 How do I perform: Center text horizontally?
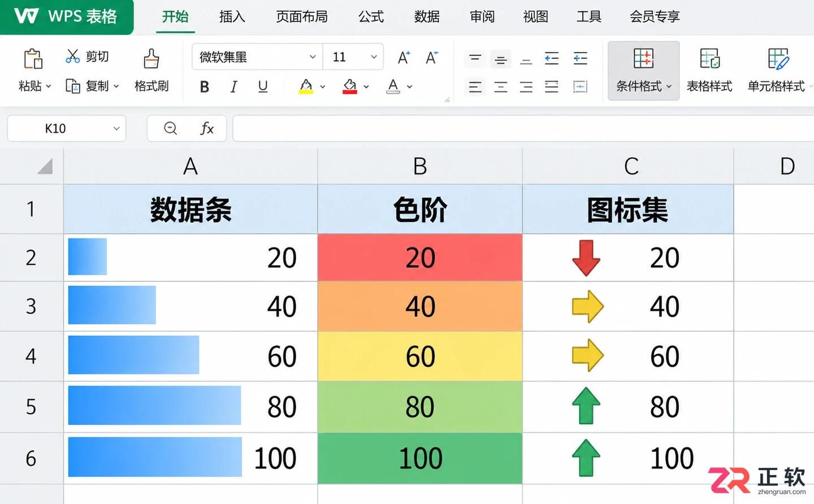[x=500, y=87]
